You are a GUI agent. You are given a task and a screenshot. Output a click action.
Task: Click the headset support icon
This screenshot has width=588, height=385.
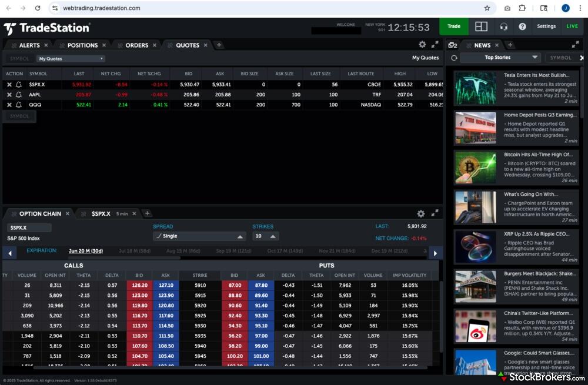coord(503,26)
